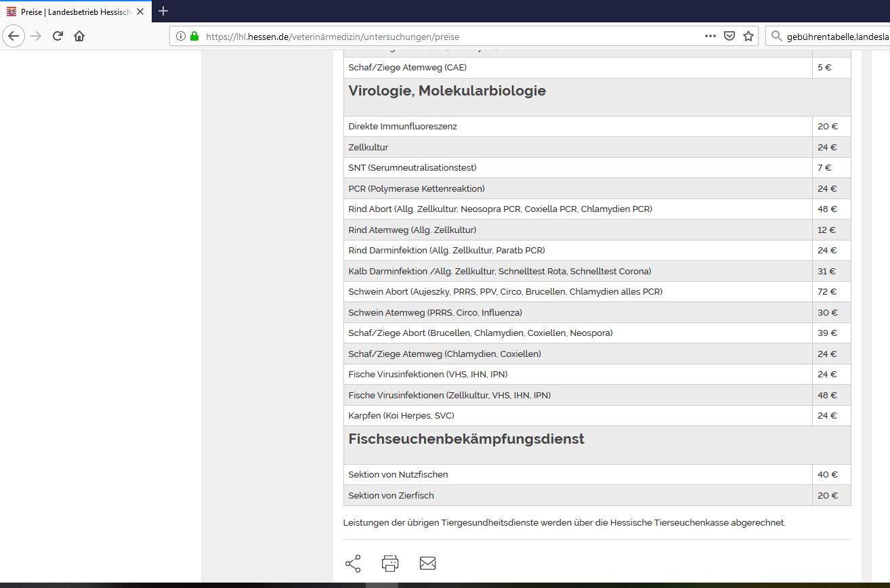Reload the current page

pyautogui.click(x=58, y=36)
